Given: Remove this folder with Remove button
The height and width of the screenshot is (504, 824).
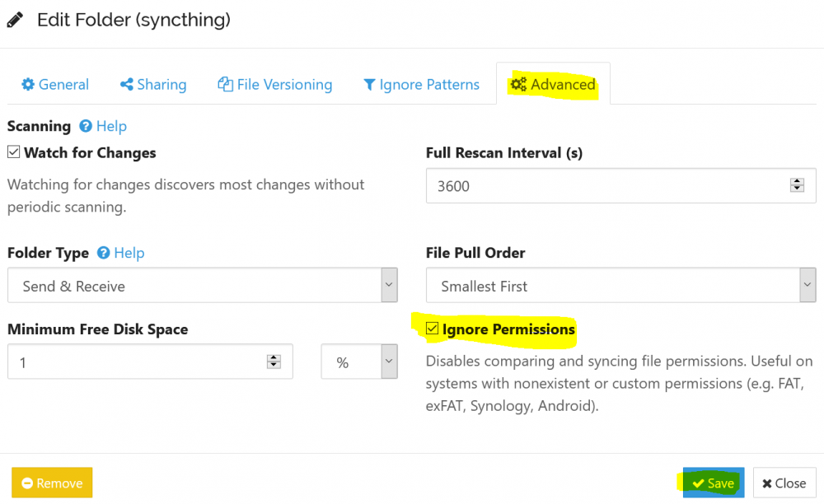Looking at the screenshot, I should tap(52, 483).
